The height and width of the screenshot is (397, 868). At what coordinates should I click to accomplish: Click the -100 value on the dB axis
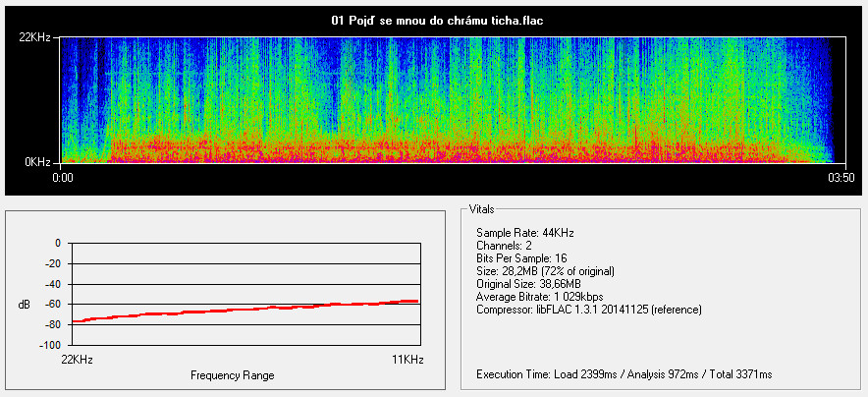(x=46, y=346)
